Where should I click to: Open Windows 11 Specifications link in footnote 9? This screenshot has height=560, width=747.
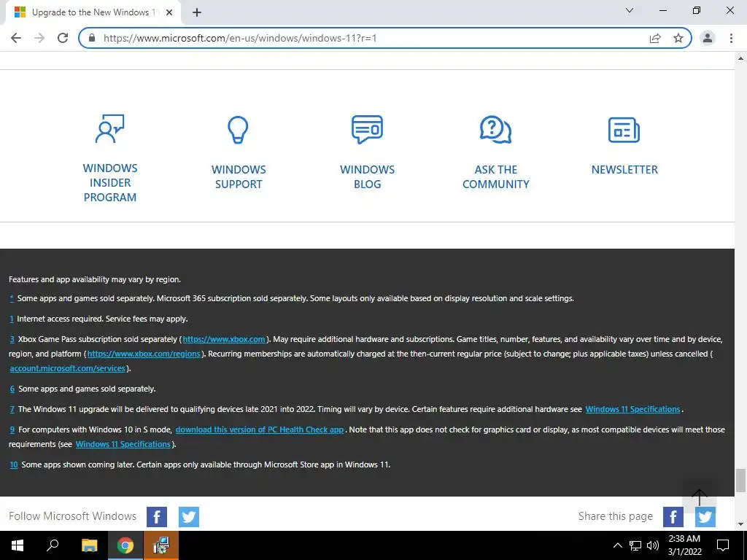tap(123, 444)
